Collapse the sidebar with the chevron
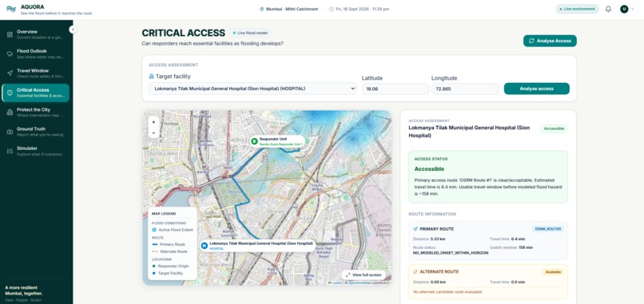This screenshot has width=644, height=304. tap(73, 30)
